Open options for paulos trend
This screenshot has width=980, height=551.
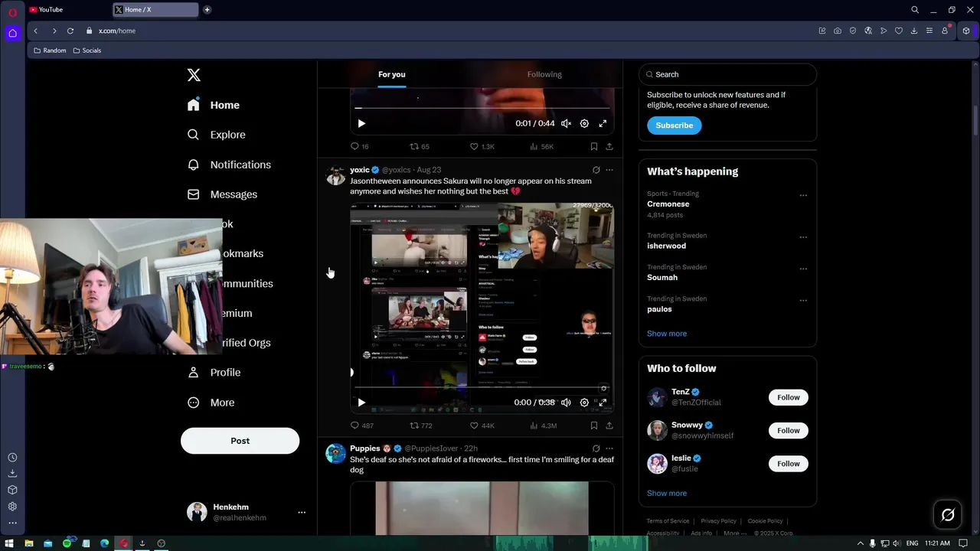pyautogui.click(x=803, y=300)
